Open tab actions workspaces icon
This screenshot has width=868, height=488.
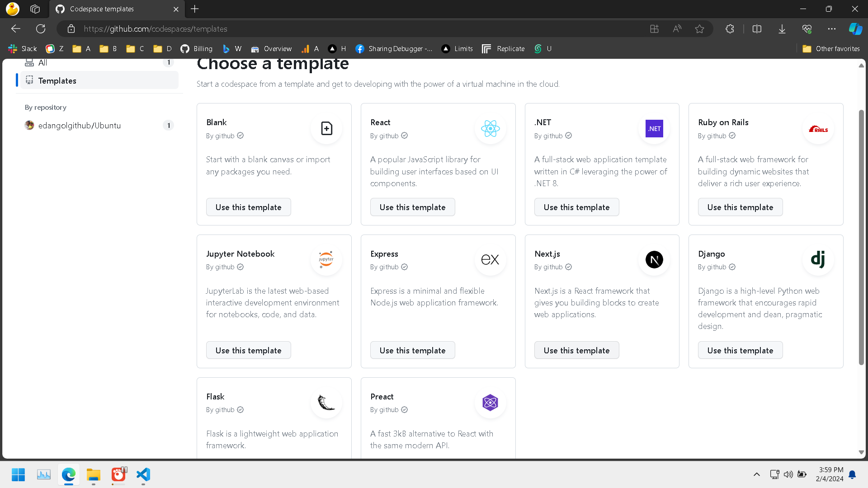coord(35,9)
